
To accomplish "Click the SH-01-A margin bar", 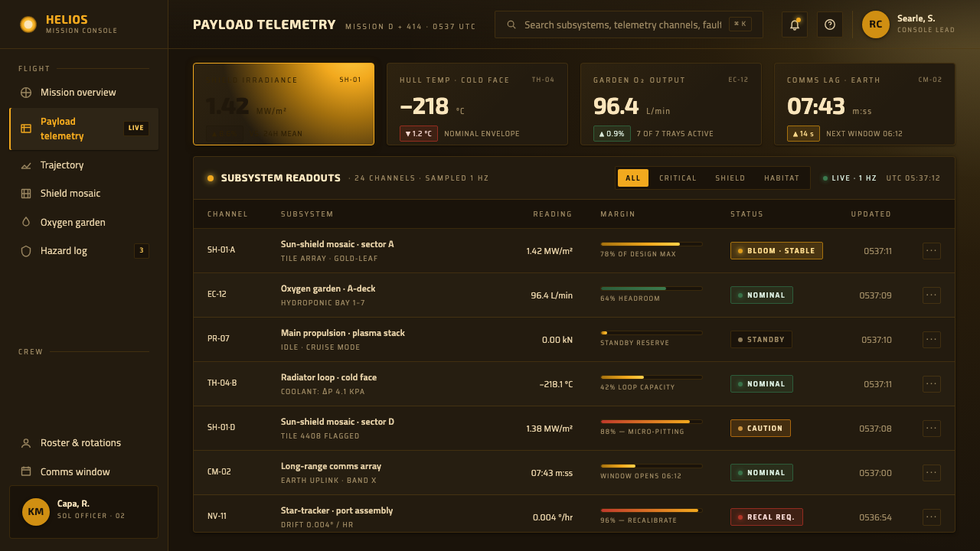I will click(651, 244).
